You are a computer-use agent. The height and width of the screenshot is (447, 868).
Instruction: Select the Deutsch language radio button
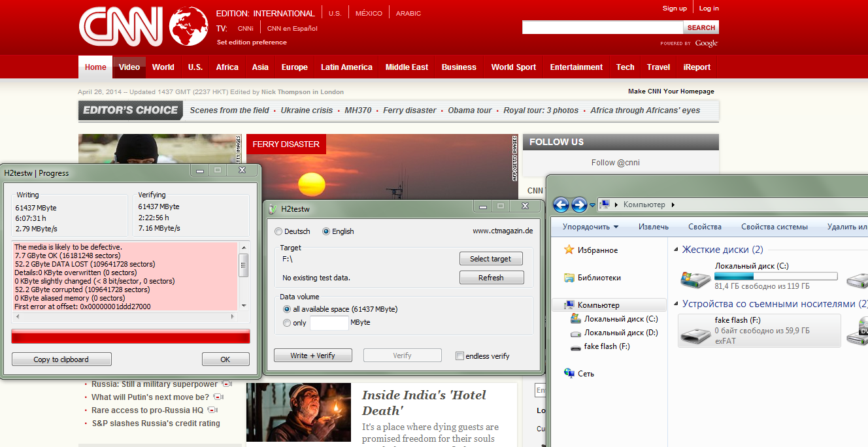tap(279, 231)
